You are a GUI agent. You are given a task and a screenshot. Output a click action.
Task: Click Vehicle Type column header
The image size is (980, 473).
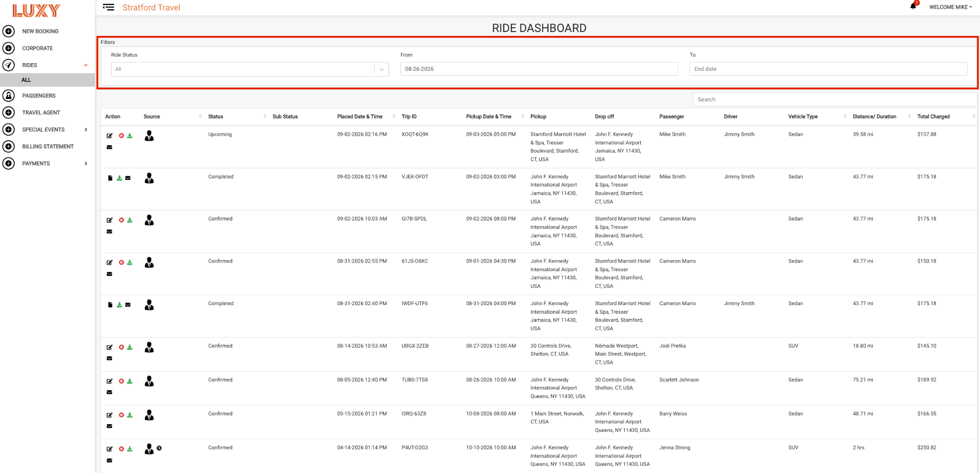[x=803, y=117]
